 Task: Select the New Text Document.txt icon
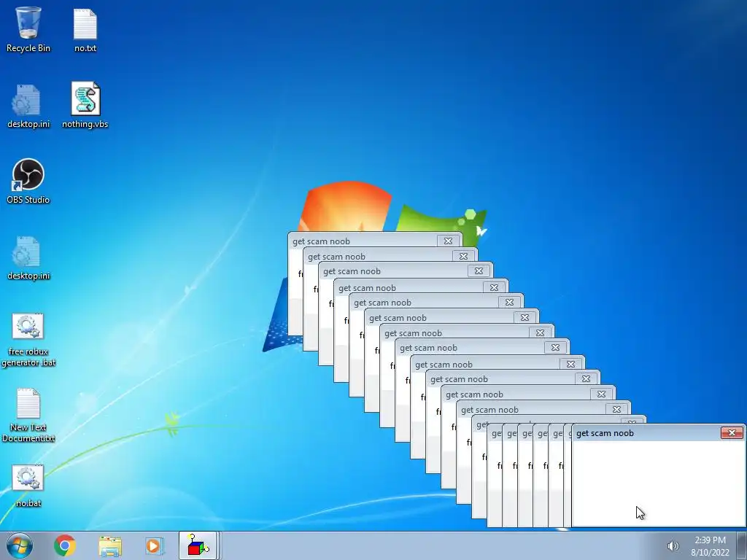click(28, 415)
